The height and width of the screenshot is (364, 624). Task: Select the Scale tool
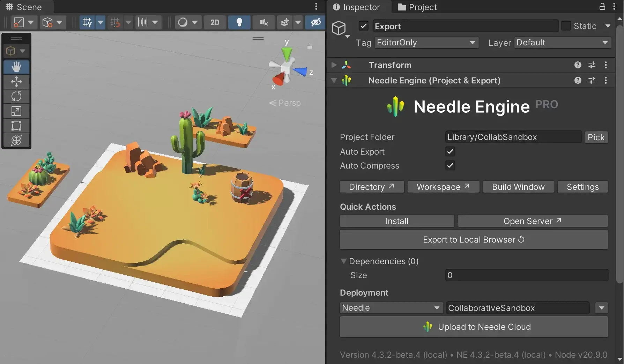16,111
